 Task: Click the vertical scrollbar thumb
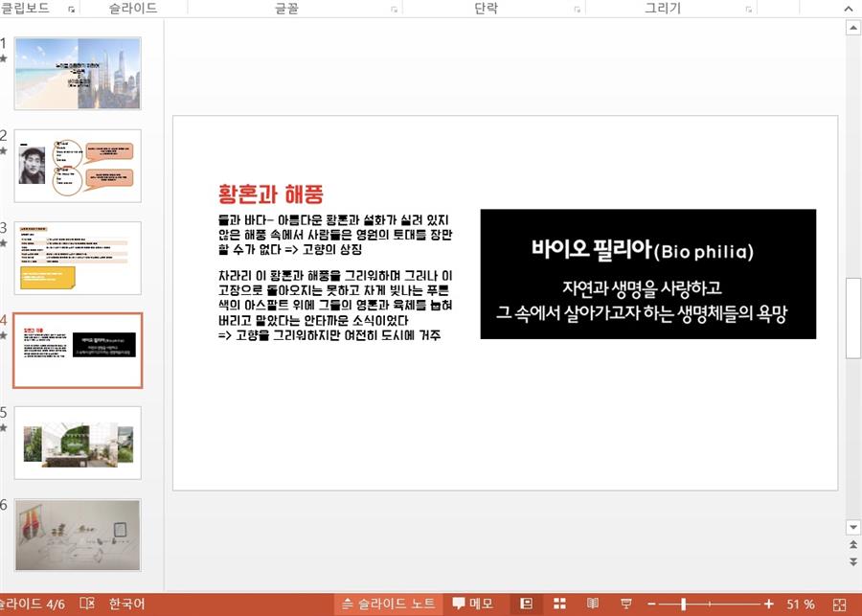point(852,318)
